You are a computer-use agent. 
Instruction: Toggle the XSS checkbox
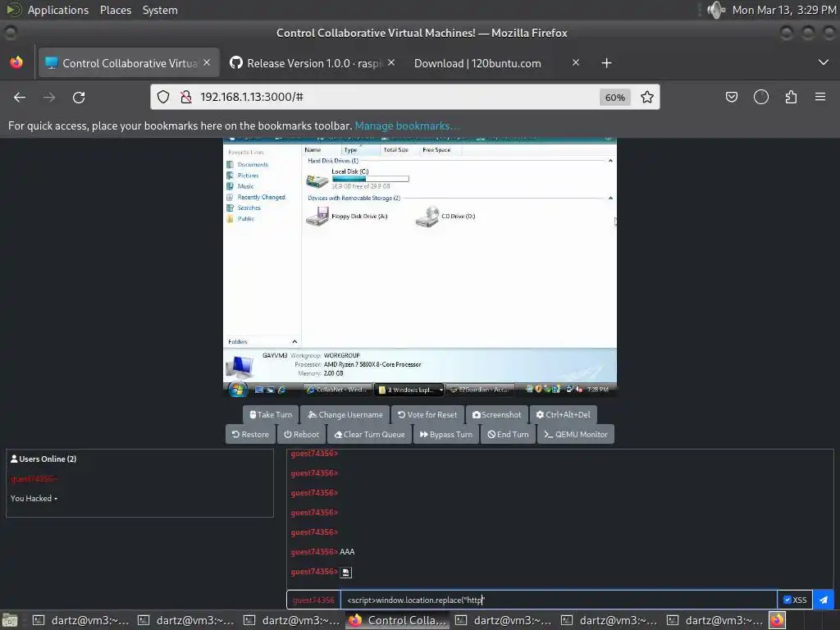787,600
